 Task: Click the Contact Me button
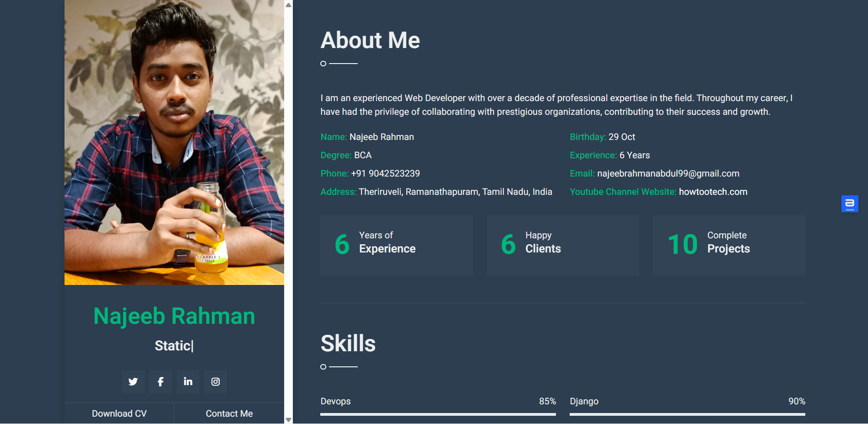pos(229,413)
